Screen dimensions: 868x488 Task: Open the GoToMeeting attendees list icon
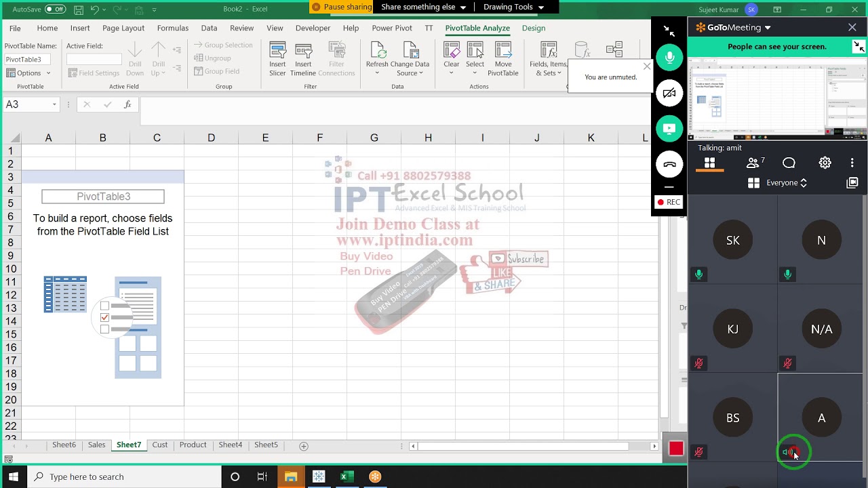coord(755,163)
